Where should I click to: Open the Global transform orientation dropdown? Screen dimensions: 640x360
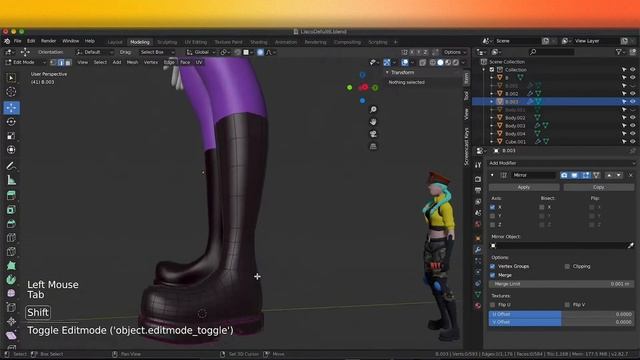pos(201,52)
